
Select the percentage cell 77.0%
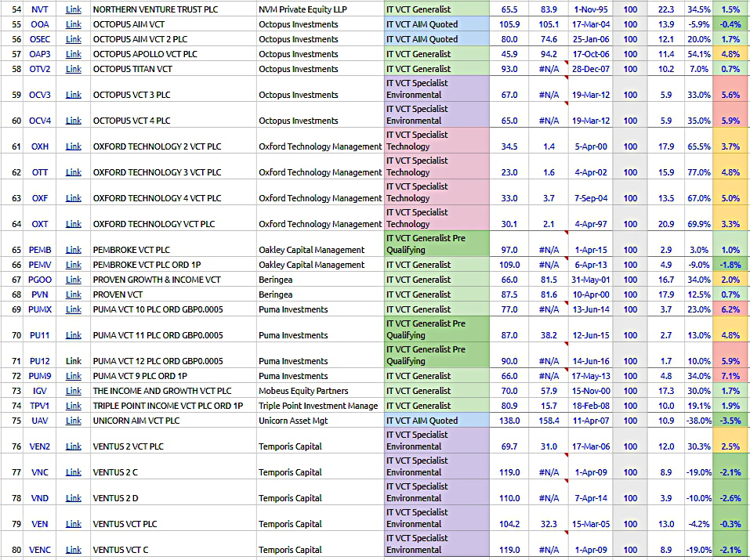pos(698,166)
